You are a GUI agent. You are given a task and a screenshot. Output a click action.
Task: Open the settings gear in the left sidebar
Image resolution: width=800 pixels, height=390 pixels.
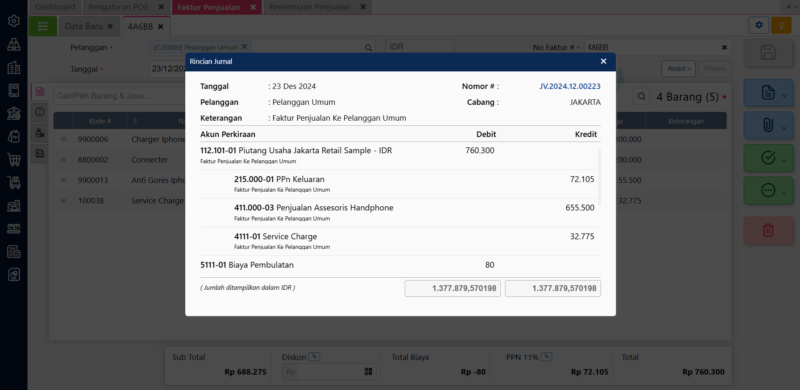point(14,21)
